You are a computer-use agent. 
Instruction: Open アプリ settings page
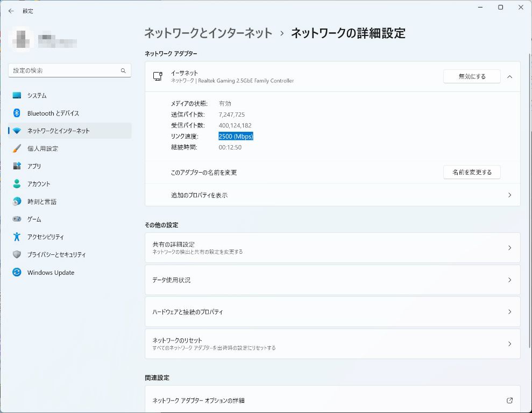coord(34,166)
